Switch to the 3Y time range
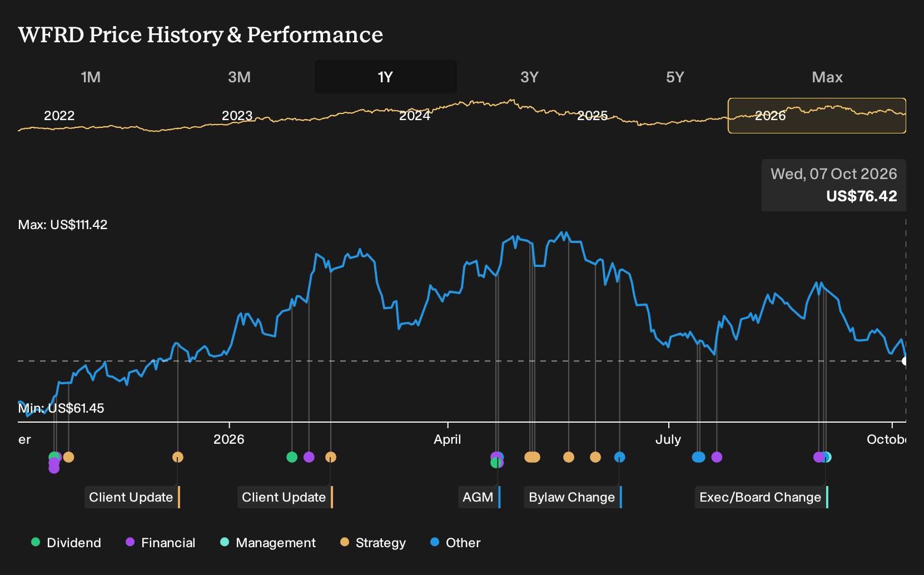924x575 pixels. [529, 77]
